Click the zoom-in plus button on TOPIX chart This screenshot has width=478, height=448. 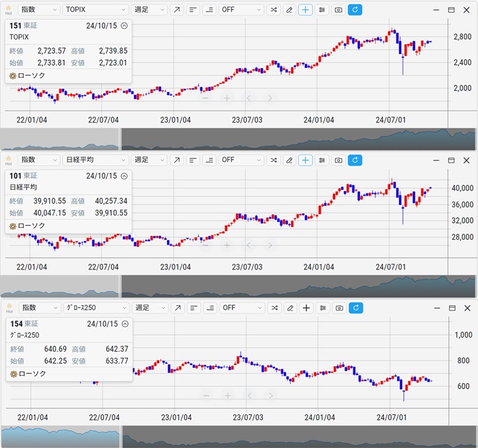point(227,98)
